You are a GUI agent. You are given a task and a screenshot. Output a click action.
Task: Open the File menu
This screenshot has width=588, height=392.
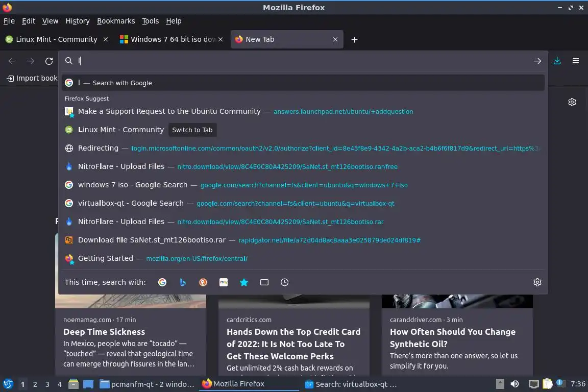(x=9, y=21)
